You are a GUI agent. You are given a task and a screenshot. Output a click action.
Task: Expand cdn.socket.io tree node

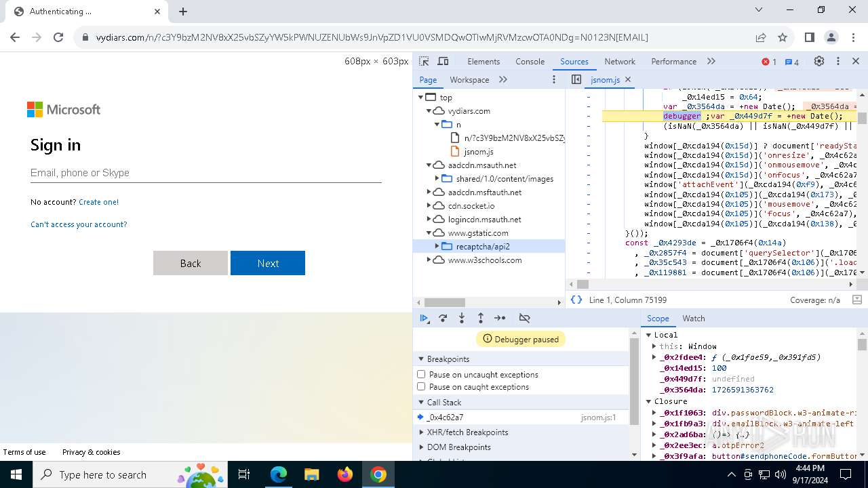click(x=429, y=205)
